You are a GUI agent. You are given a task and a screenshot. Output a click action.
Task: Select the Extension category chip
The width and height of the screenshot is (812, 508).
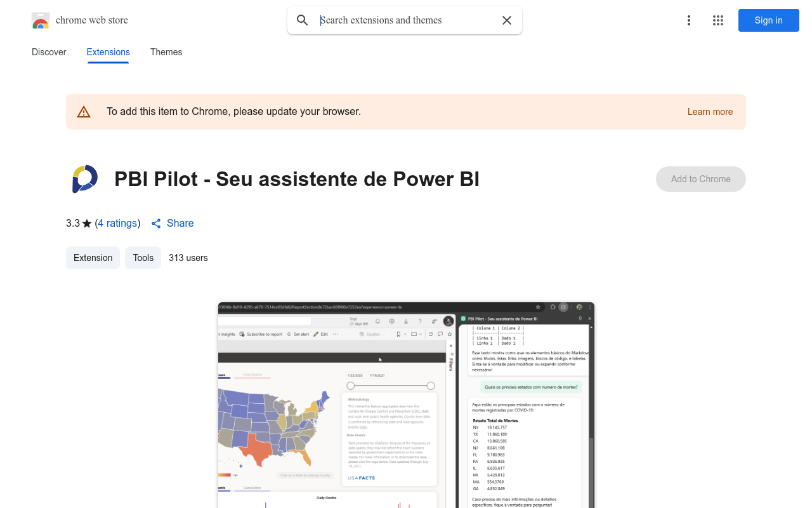[x=93, y=258]
